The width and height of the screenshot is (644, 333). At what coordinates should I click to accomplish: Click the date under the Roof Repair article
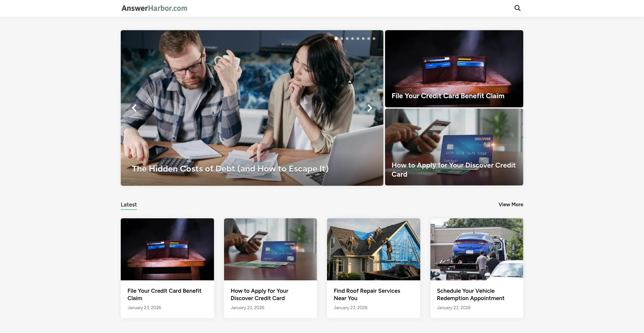coord(351,308)
